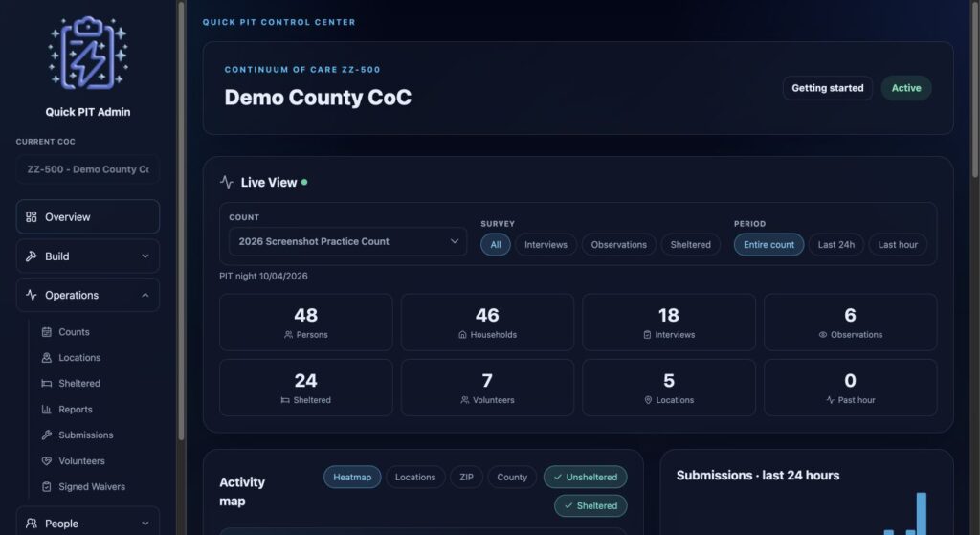Click the Overview grid icon in sidebar

click(32, 217)
